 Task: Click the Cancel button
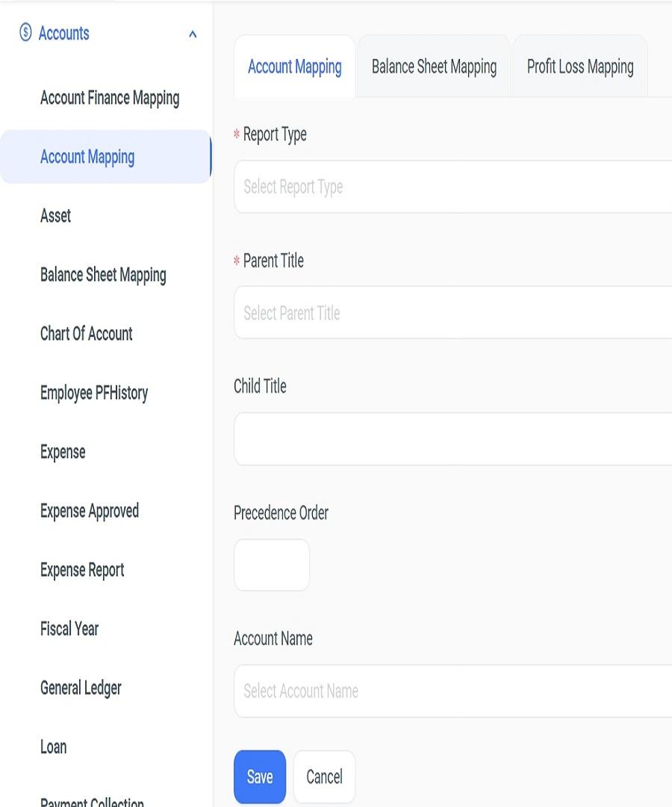[324, 777]
